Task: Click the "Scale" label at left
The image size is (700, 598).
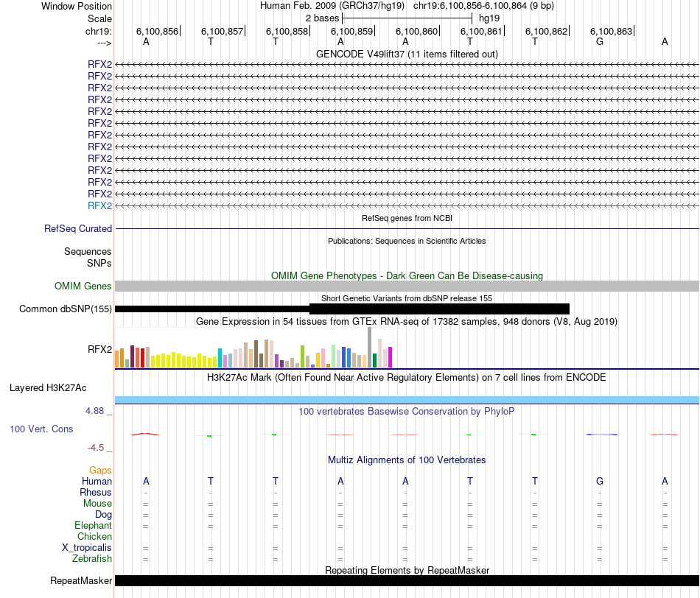Action: tap(99, 18)
